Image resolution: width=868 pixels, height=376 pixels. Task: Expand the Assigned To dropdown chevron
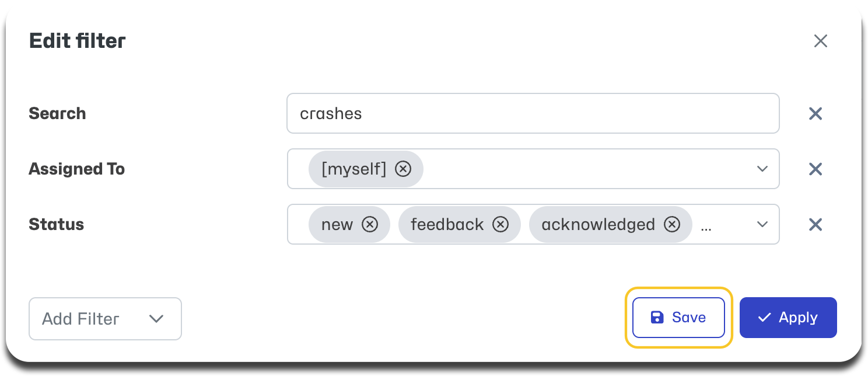pyautogui.click(x=762, y=169)
